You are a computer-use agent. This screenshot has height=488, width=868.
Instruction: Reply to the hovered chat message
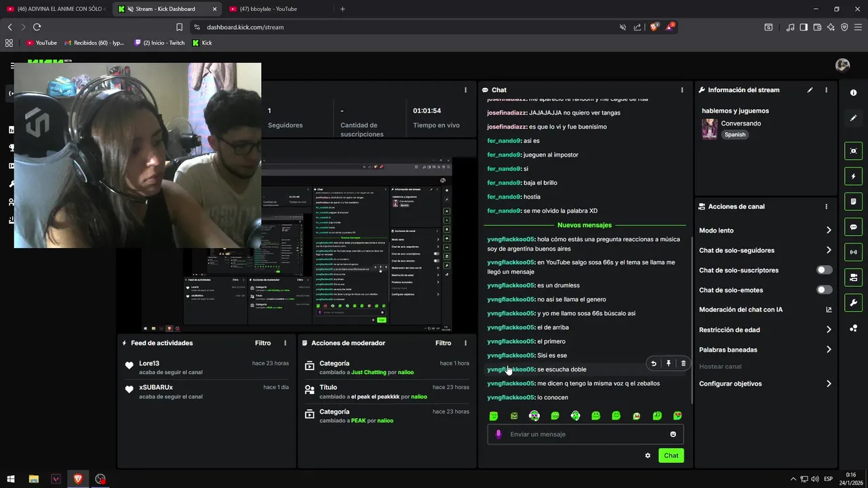click(x=654, y=363)
